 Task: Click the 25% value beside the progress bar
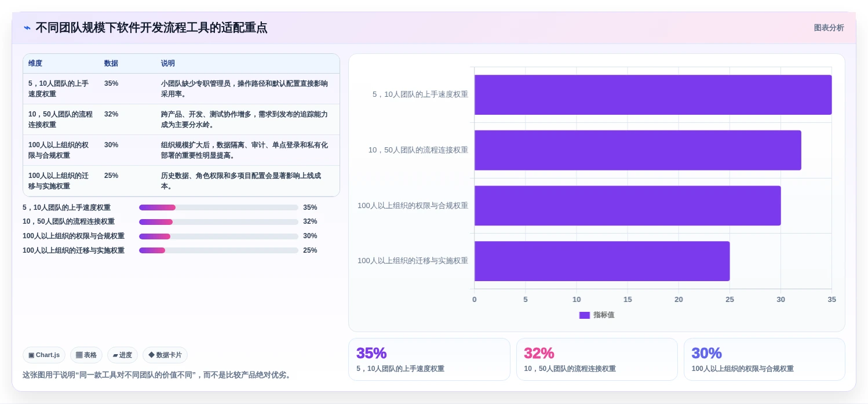coord(310,250)
